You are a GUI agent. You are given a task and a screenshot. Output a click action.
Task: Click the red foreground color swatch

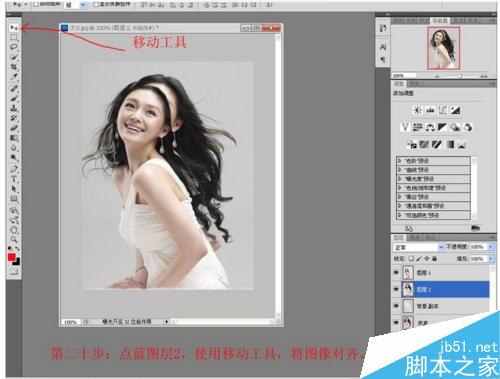[x=12, y=257]
